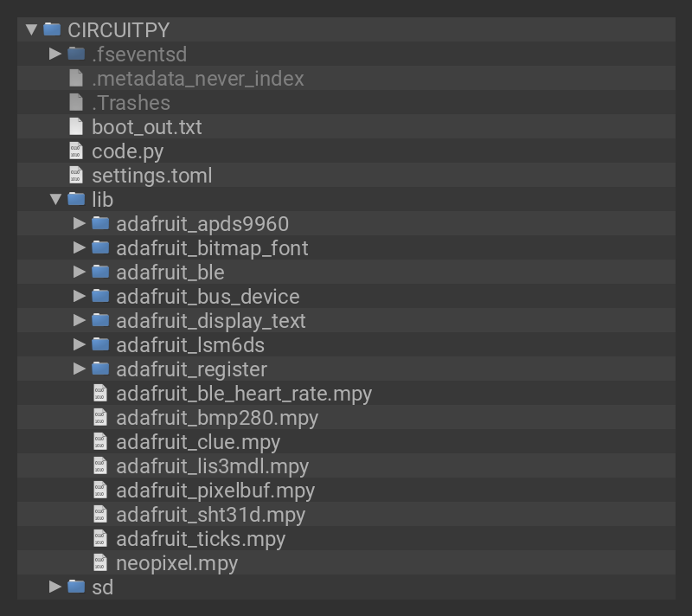Click the boot_out.txt file icon
The height and width of the screenshot is (616, 692).
click(x=76, y=126)
